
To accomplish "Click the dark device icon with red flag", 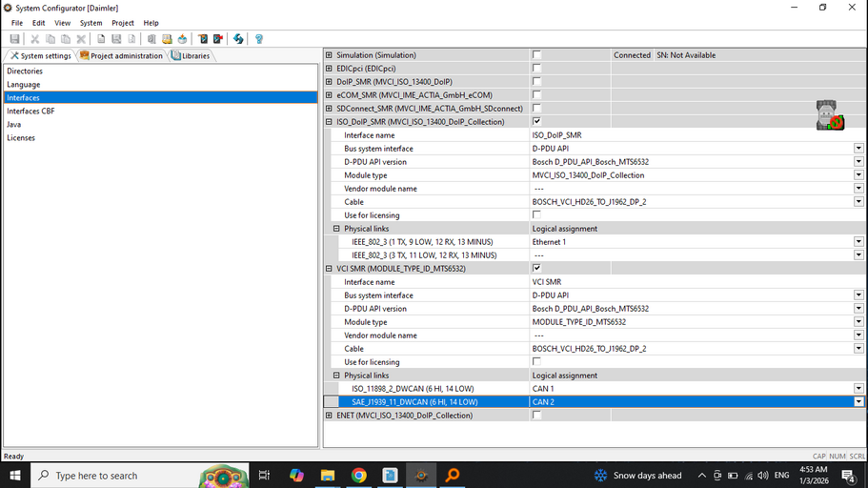I will pos(218,39).
